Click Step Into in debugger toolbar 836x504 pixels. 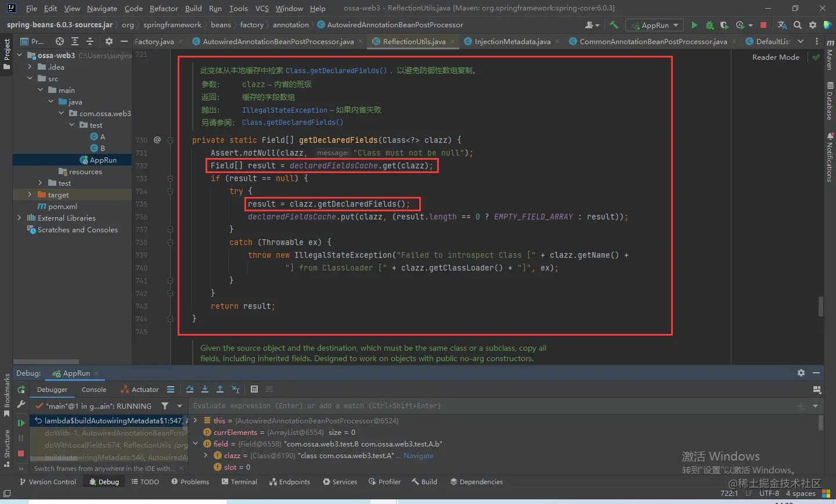pyautogui.click(x=205, y=389)
